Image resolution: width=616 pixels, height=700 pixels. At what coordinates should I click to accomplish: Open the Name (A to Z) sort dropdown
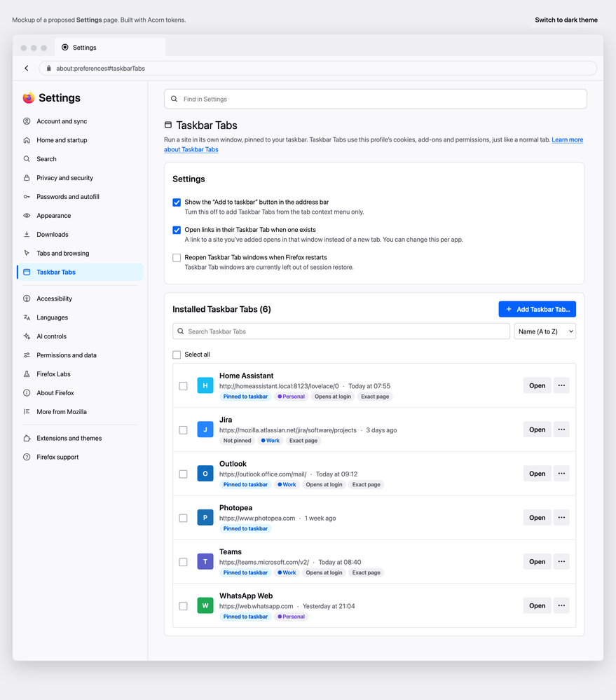point(545,331)
